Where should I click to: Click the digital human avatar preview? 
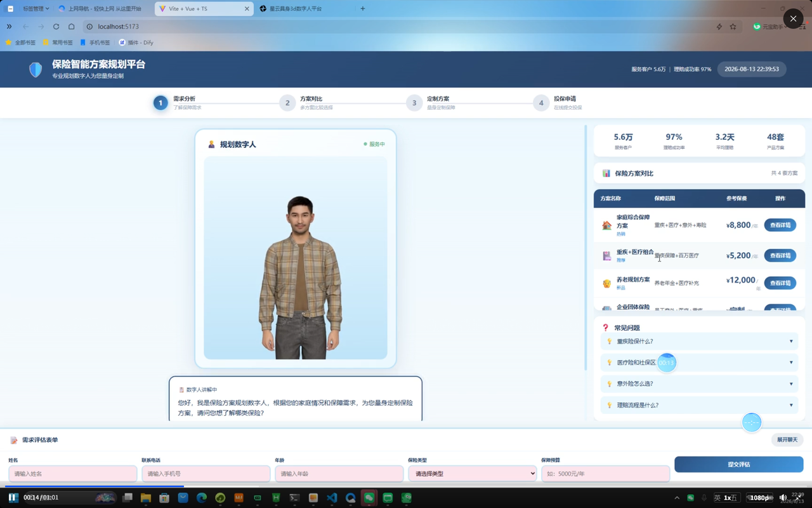(296, 258)
